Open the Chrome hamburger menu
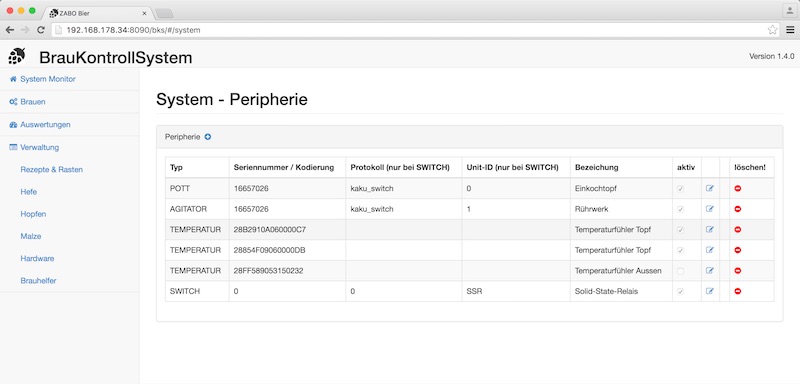Image resolution: width=800 pixels, height=384 pixels. (790, 30)
